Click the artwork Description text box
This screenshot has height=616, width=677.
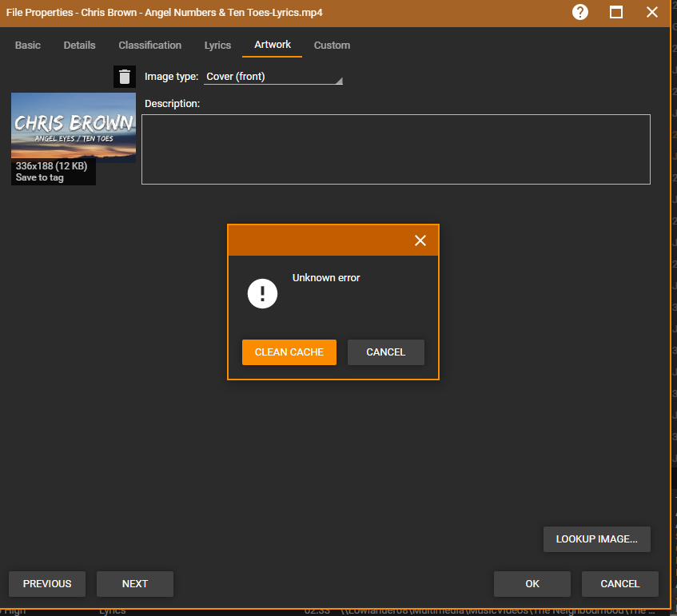point(396,149)
